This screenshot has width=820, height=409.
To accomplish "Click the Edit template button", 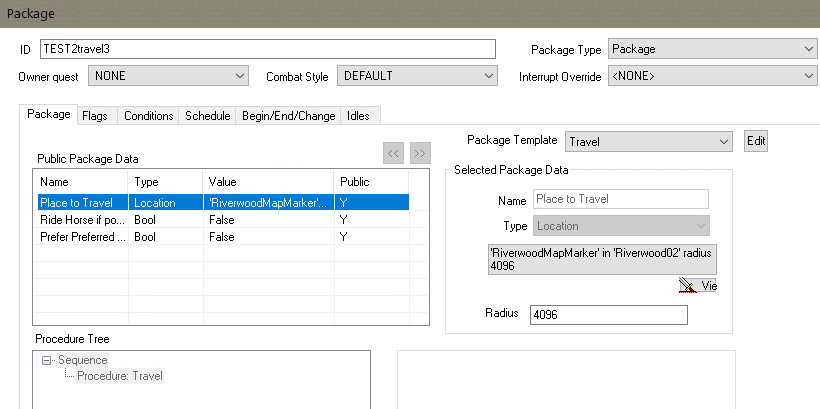I will (756, 141).
